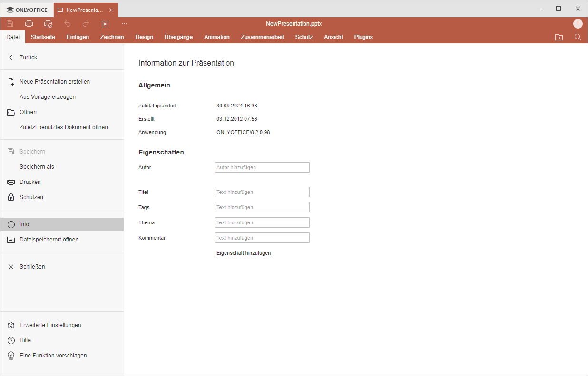Click the open file location icon top right
588x376 pixels.
tap(559, 37)
